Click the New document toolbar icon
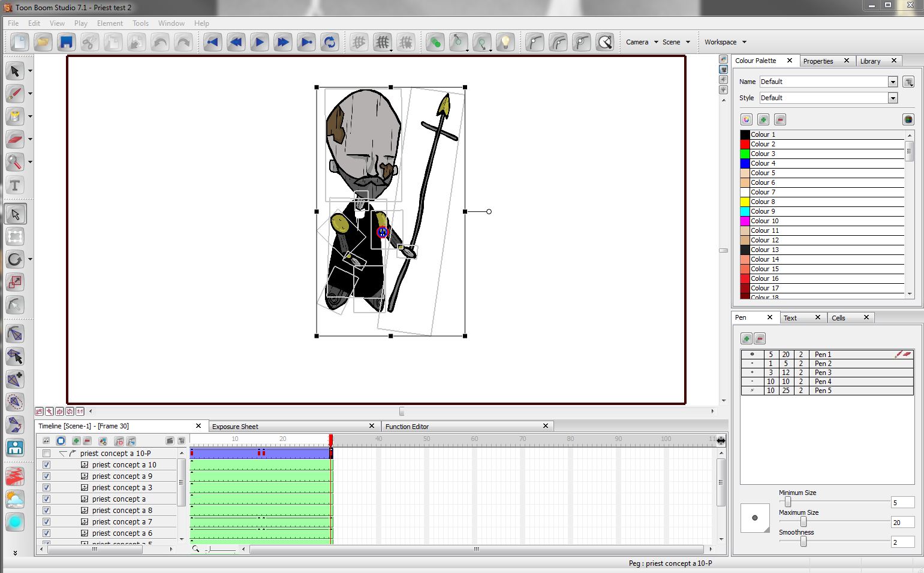This screenshot has height=573, width=924. pos(19,42)
